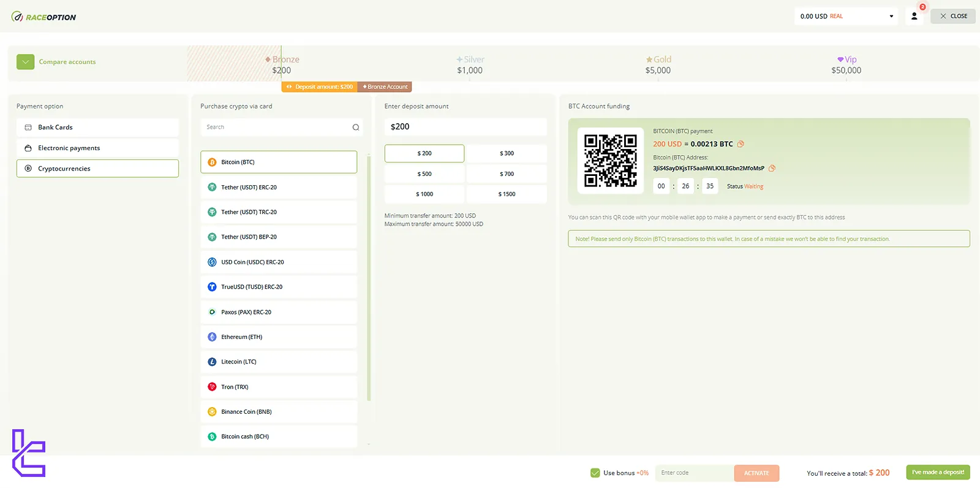Copy the Bitcoin wallet address
Viewport: 980px width, 488px height.
click(772, 168)
